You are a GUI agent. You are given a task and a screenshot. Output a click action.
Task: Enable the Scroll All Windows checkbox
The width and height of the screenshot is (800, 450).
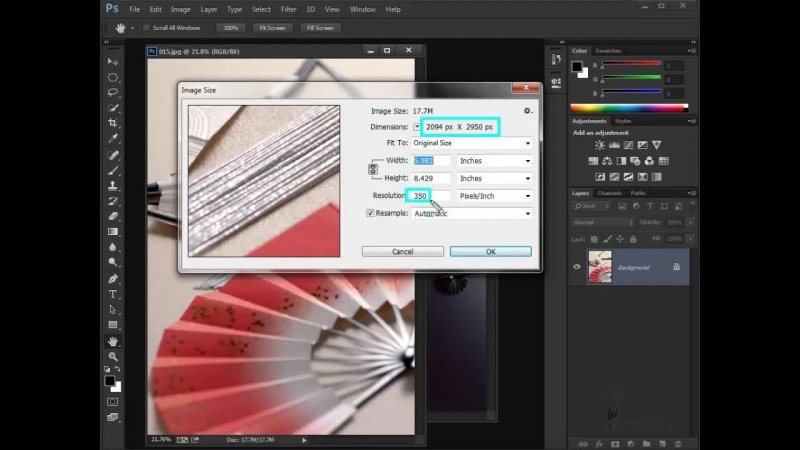coord(147,28)
